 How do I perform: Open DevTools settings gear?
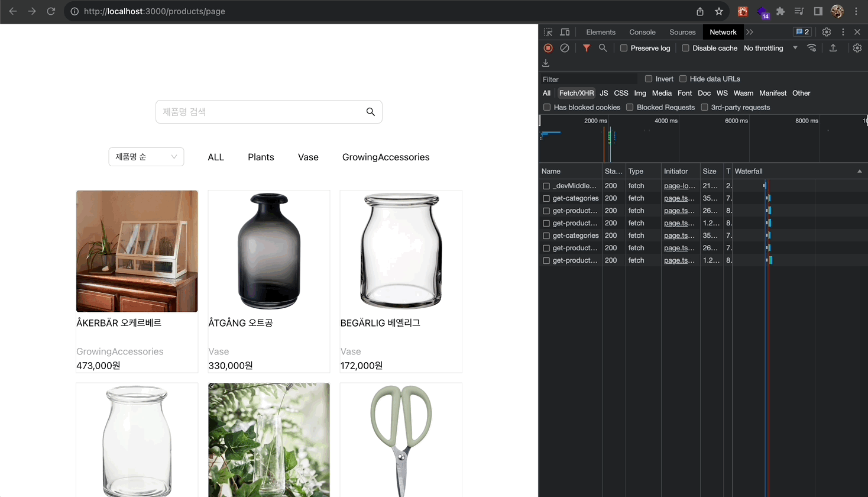point(827,32)
